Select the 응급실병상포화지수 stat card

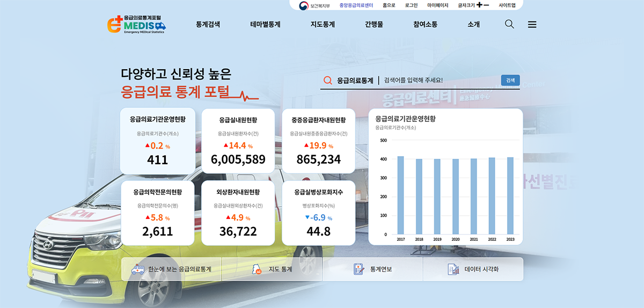click(319, 213)
